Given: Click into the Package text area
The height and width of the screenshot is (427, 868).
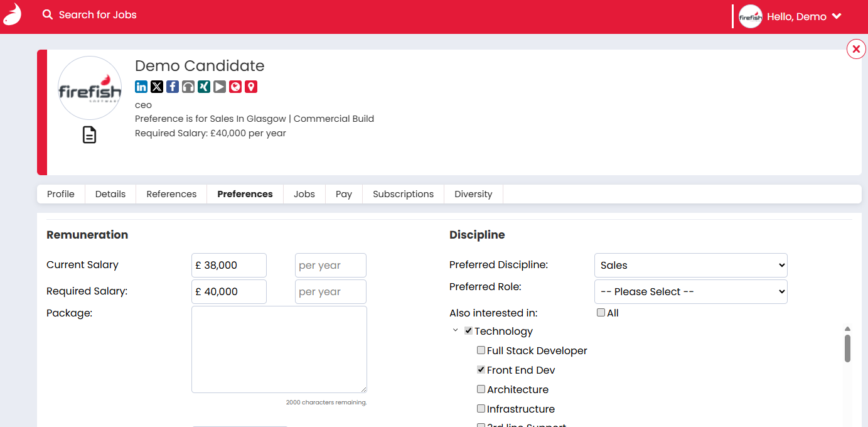Looking at the screenshot, I should pos(279,349).
